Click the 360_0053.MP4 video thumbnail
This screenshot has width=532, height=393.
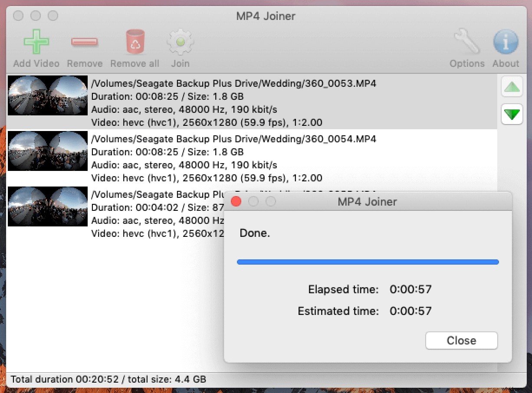click(x=47, y=95)
